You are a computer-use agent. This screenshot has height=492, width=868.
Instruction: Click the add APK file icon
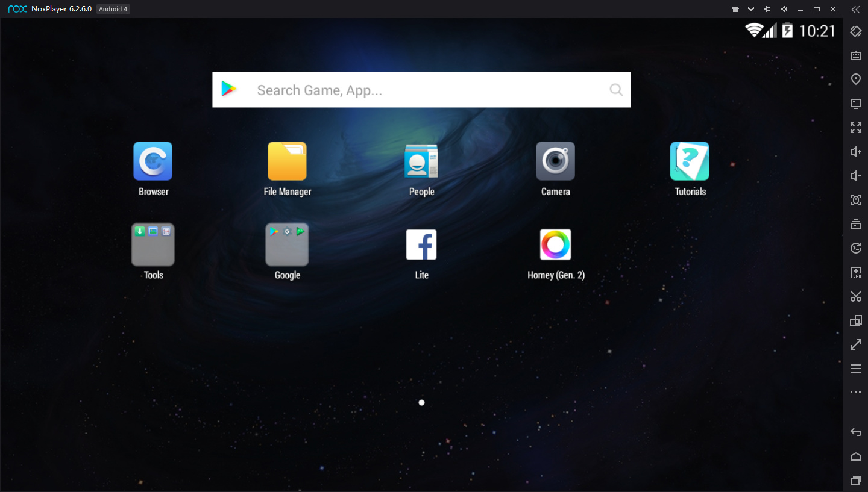click(855, 272)
